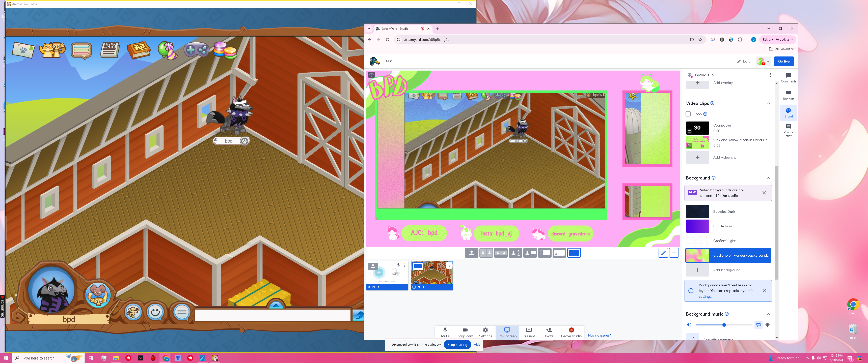
Task: Open the Jam-A-Gram mailbox in Animal Jam
Action: (23, 50)
